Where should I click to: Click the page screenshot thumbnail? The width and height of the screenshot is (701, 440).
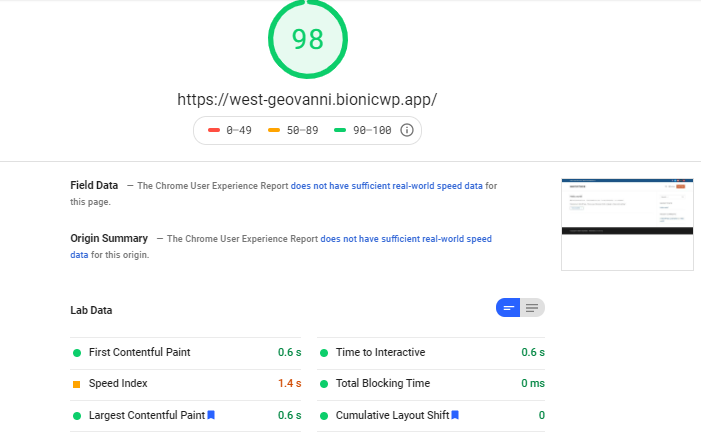(627, 224)
